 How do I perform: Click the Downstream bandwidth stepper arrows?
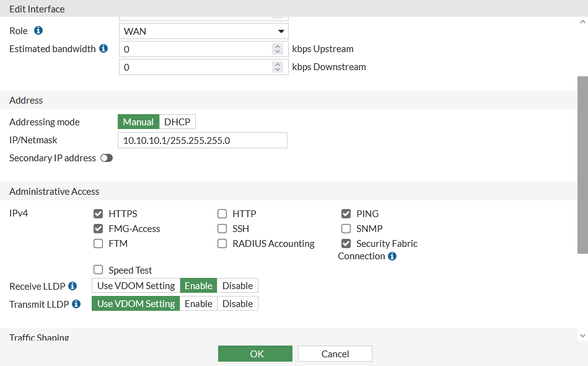pyautogui.click(x=278, y=67)
